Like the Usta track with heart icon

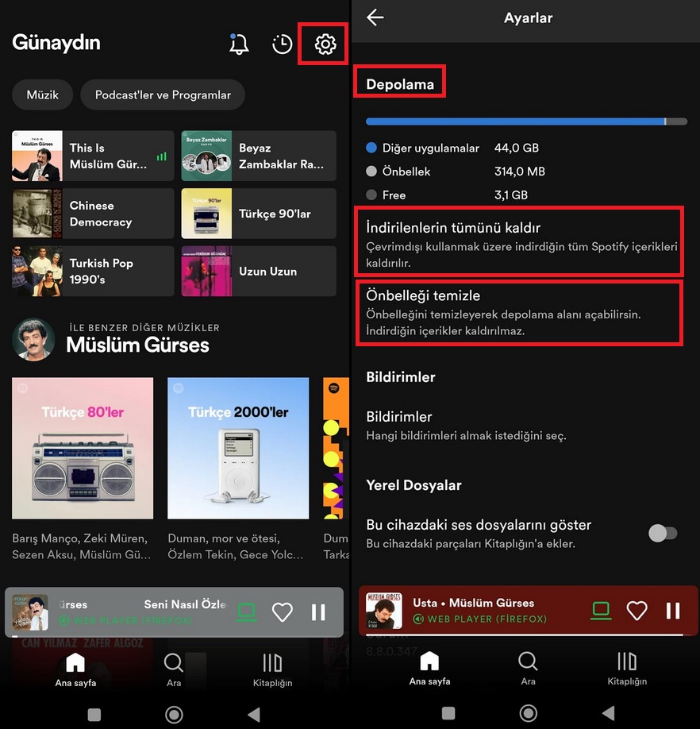[x=637, y=611]
